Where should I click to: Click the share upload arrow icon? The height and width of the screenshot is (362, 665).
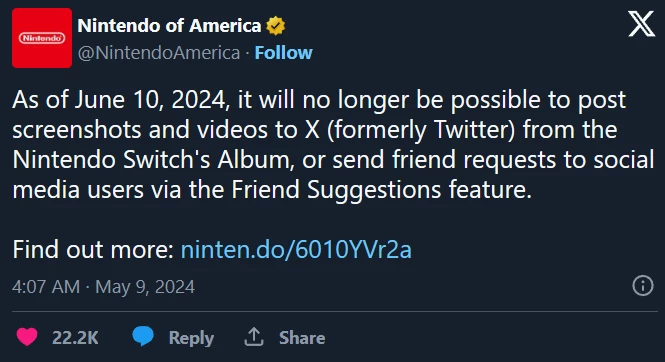[254, 337]
